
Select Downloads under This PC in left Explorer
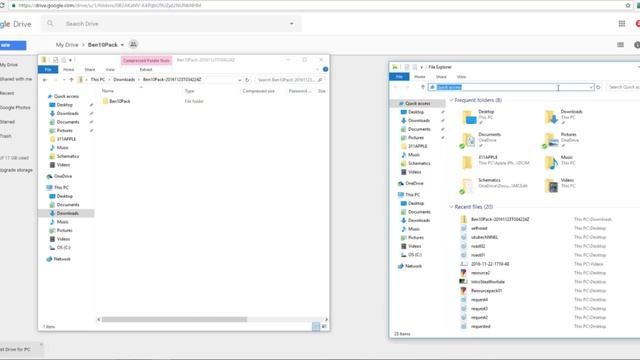click(67, 213)
